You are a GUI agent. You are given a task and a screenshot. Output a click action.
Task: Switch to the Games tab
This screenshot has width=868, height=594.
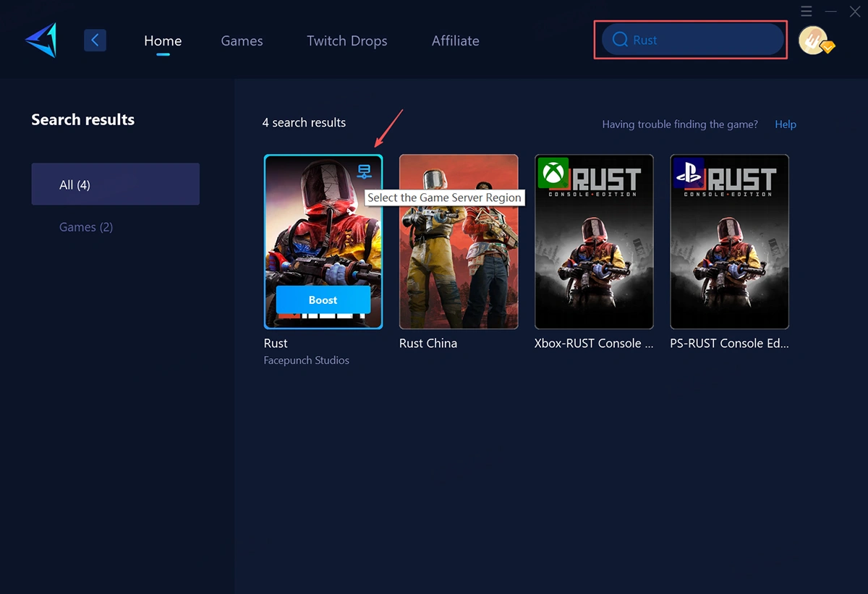(242, 41)
